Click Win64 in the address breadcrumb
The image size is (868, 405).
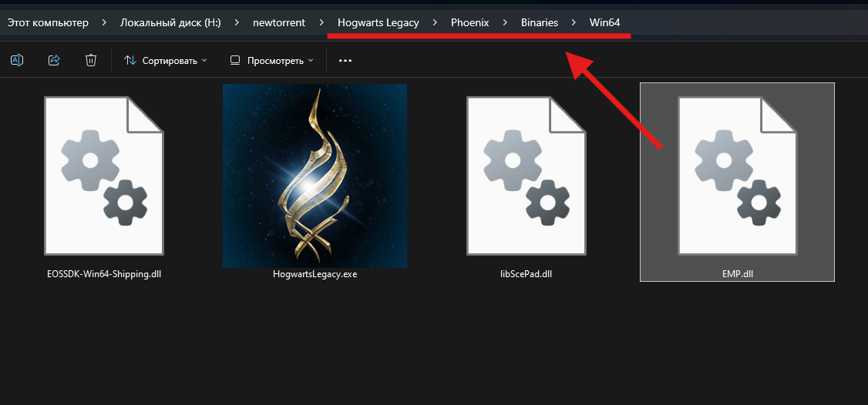pyautogui.click(x=604, y=22)
